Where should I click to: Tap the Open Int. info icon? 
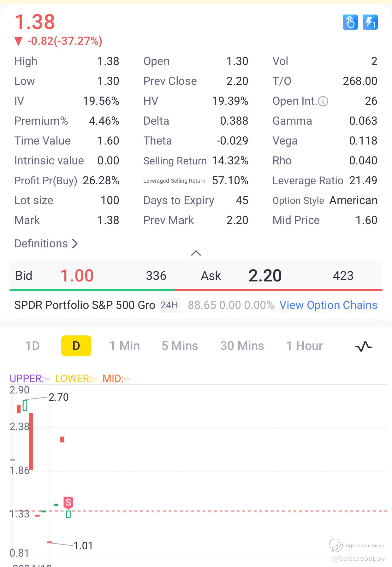coord(323,101)
